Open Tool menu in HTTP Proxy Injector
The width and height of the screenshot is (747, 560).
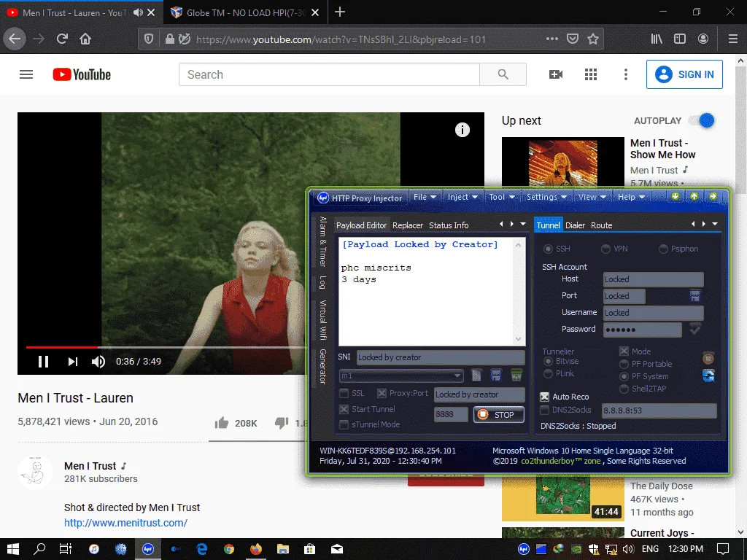pos(502,197)
